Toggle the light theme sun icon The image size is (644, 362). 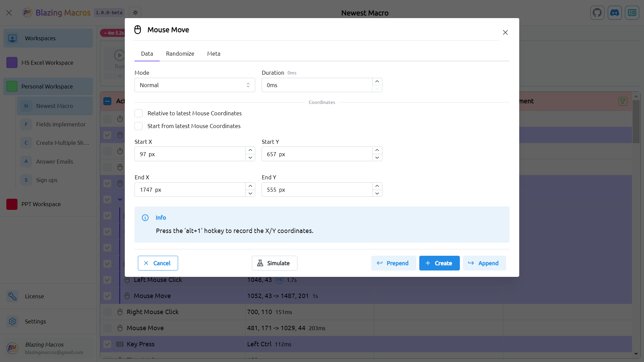(x=135, y=13)
